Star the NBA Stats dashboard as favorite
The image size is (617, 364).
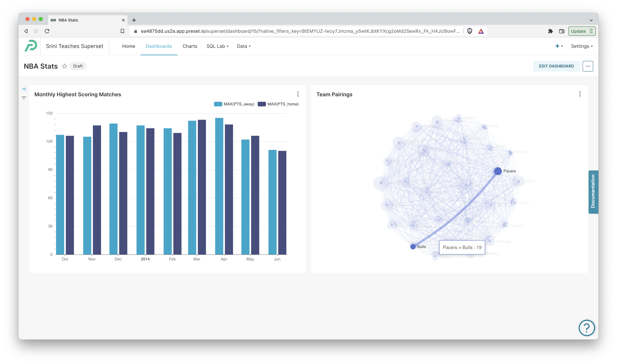click(65, 66)
